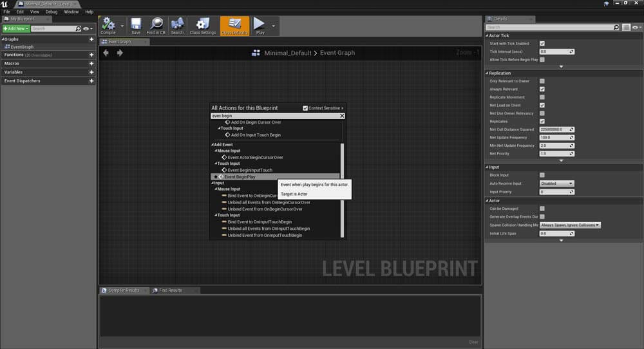Image resolution: width=644 pixels, height=349 pixels.
Task: Click the Save toolbar icon
Action: click(136, 26)
